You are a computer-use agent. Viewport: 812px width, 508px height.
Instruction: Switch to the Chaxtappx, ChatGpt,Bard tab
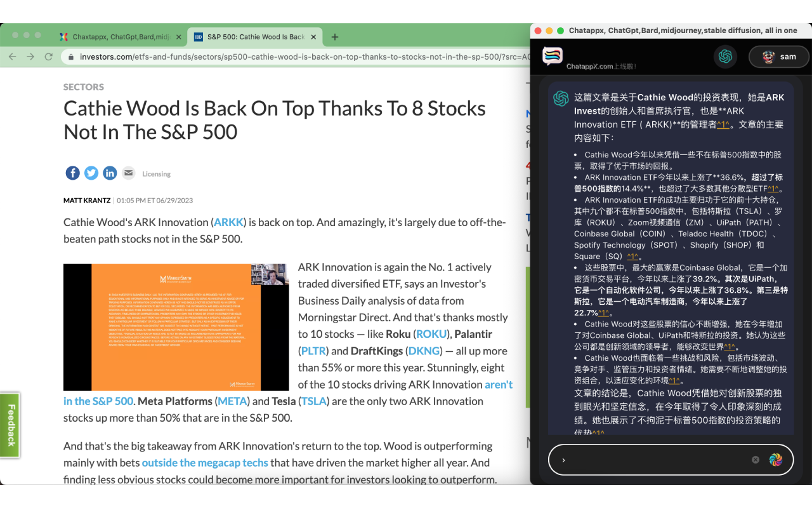pos(121,37)
